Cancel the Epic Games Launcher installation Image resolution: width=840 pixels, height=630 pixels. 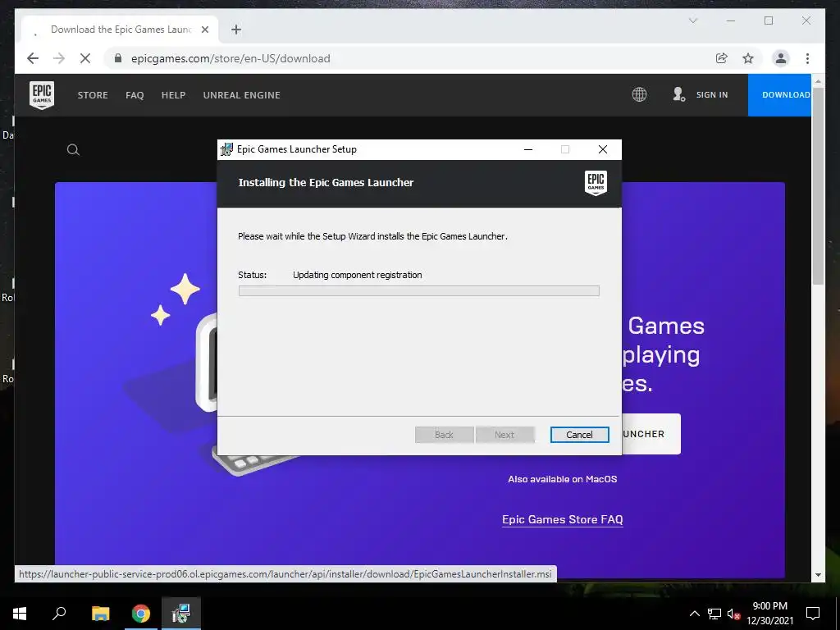580,435
